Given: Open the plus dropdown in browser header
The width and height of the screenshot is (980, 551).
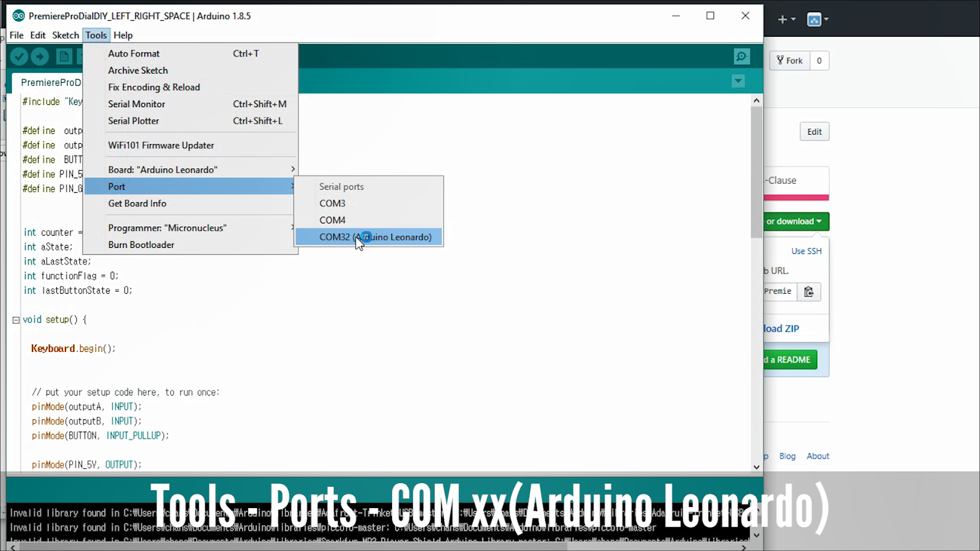Looking at the screenshot, I should pos(786,20).
